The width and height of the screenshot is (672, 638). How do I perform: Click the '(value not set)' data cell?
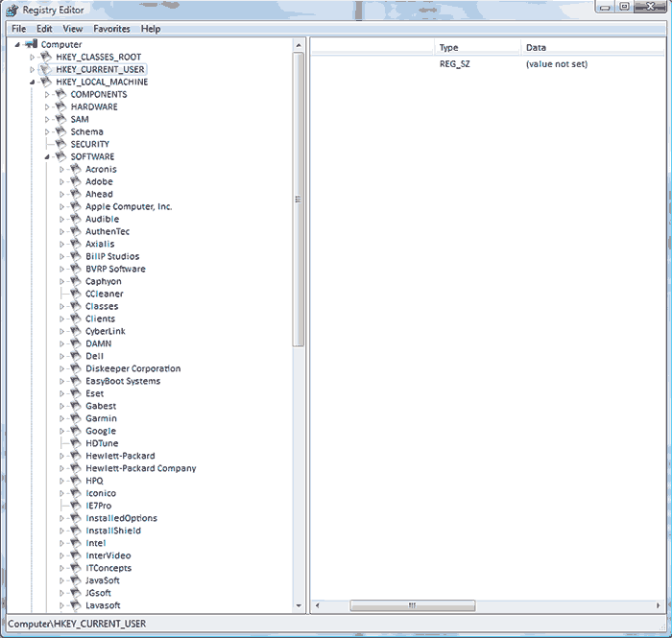[556, 63]
